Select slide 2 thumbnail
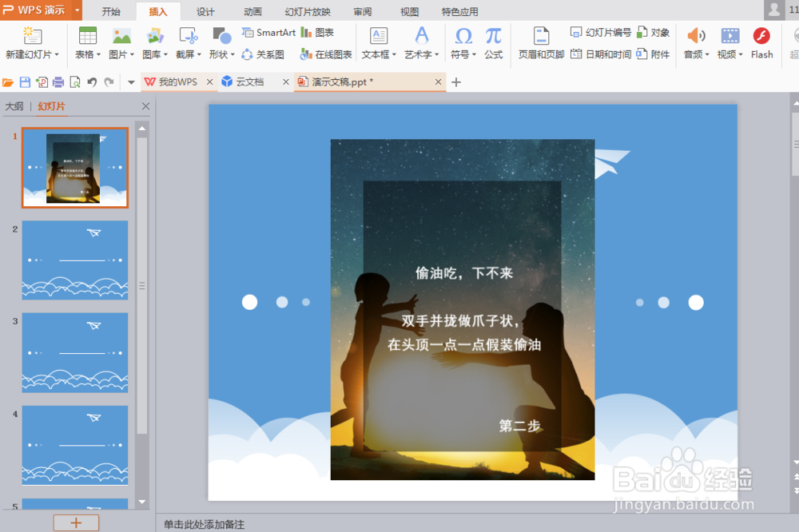Image resolution: width=799 pixels, height=532 pixels. click(75, 260)
